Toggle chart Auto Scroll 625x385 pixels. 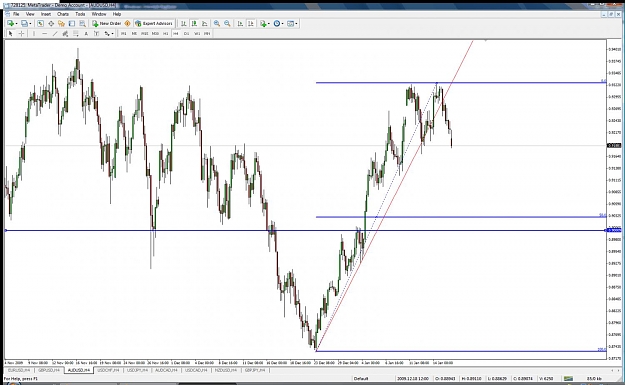(x=240, y=24)
